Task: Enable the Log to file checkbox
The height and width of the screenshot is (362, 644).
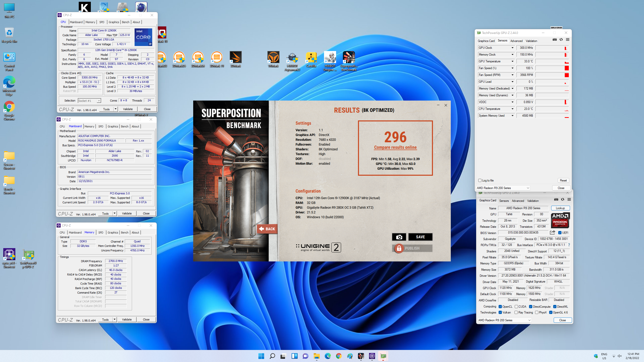Action: 480,180
